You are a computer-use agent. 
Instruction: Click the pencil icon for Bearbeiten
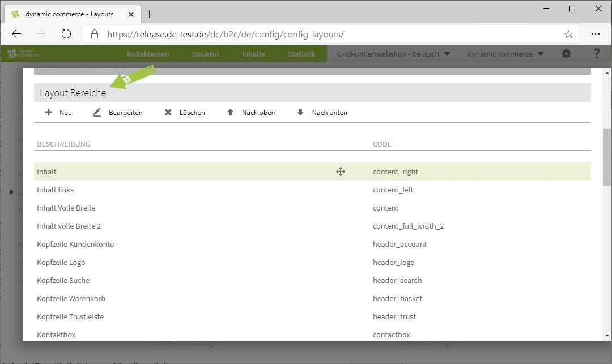[x=97, y=112]
